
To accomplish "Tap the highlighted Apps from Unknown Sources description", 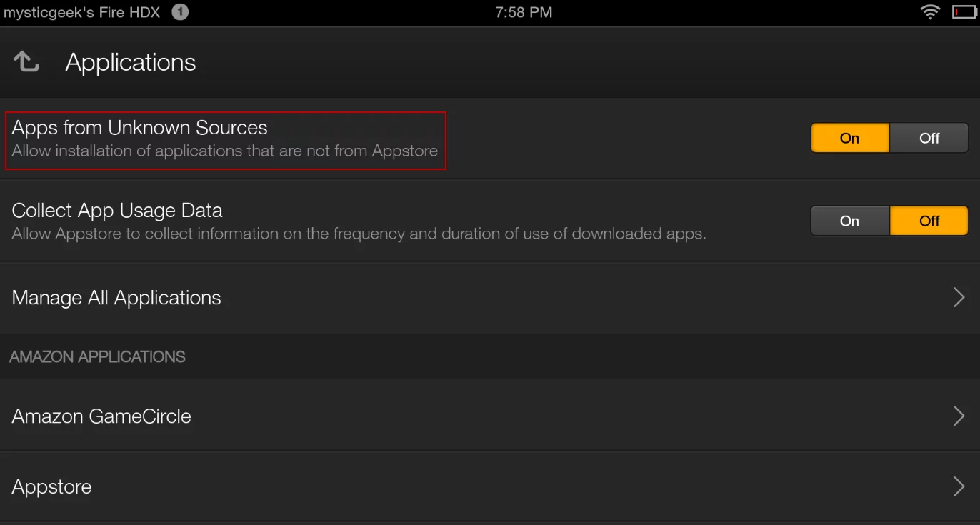I will 224,151.
